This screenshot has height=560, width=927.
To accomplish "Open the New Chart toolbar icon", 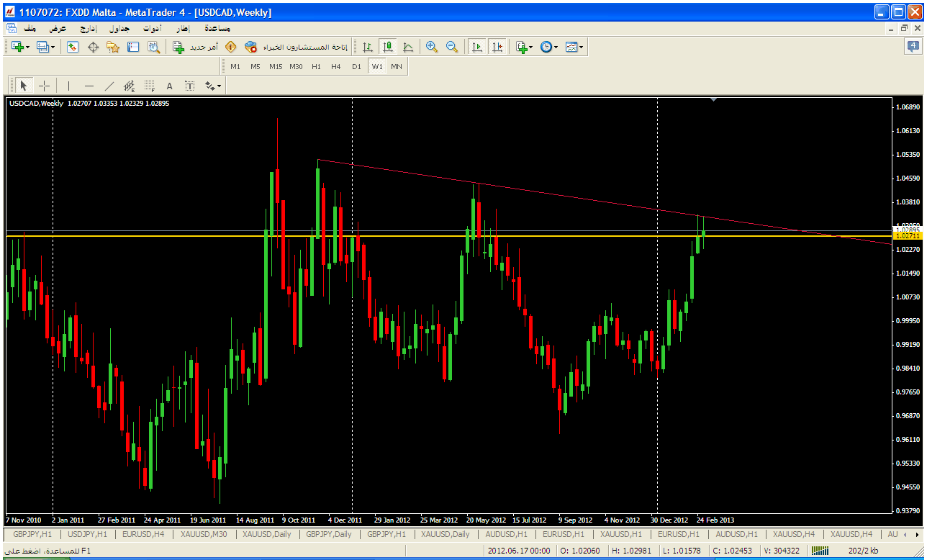I will pos(17,47).
